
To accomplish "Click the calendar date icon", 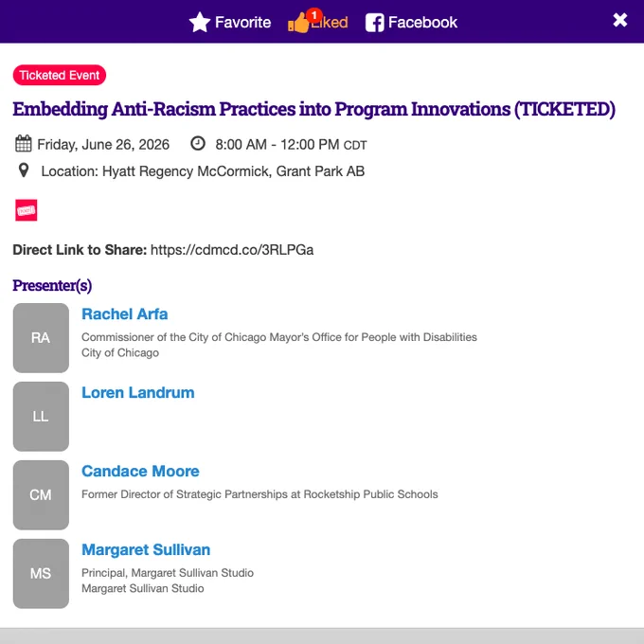I will 24,144.
